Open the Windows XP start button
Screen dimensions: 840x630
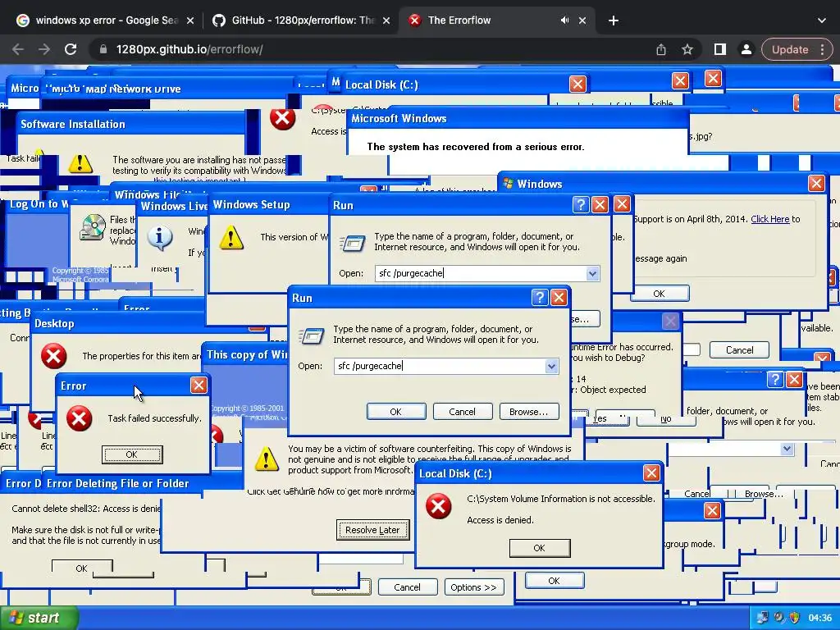coord(39,618)
